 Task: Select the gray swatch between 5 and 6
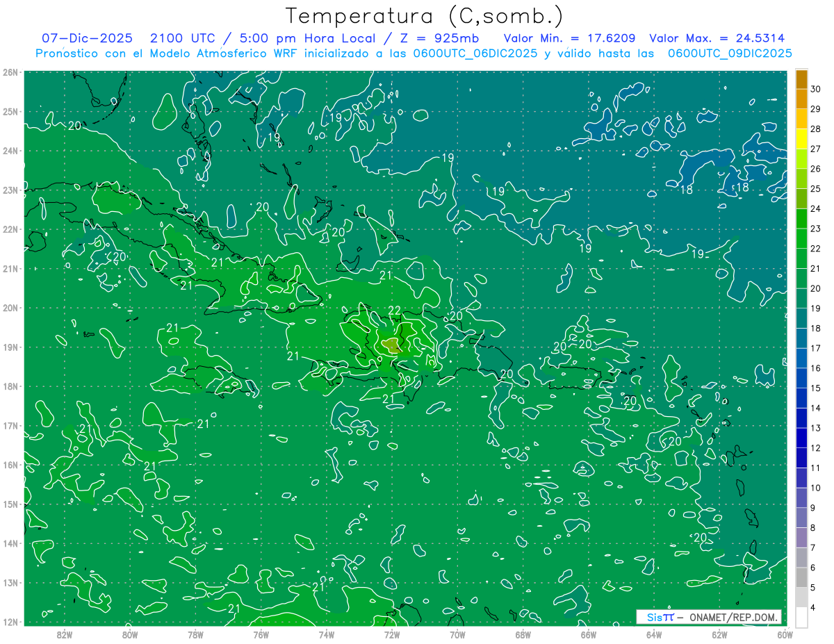pyautogui.click(x=801, y=577)
